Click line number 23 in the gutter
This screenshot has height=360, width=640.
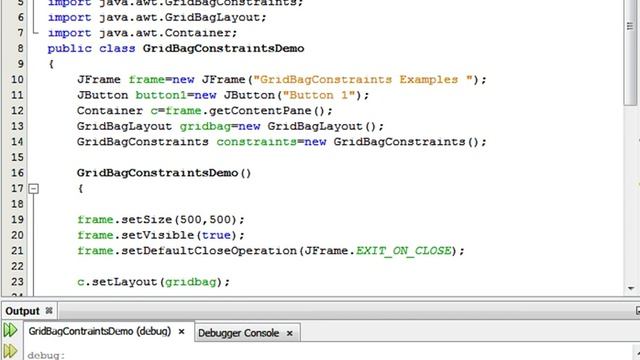(17, 282)
